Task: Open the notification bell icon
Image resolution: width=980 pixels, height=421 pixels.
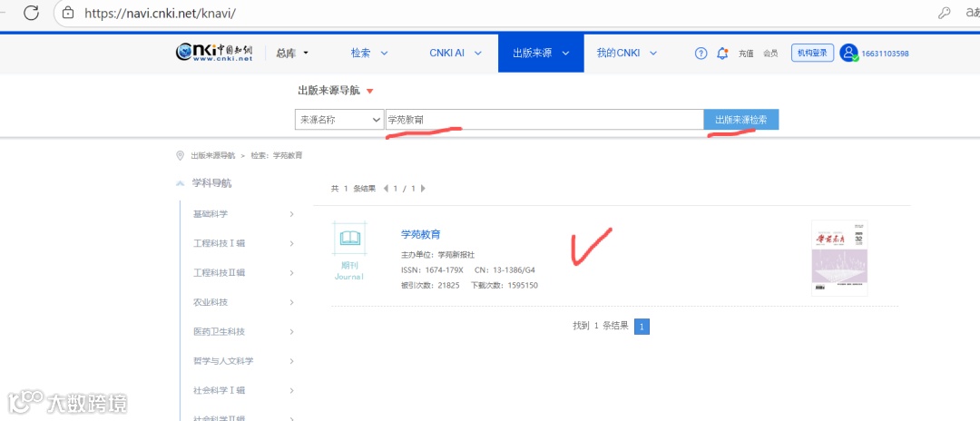Action: (x=722, y=54)
